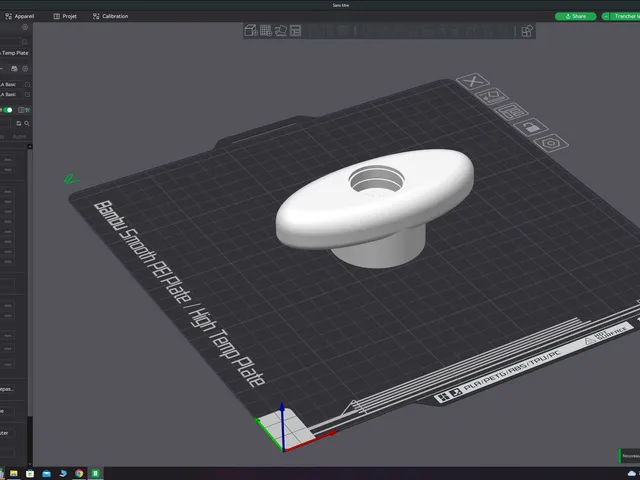Click the white 3D model on the plate

click(x=374, y=210)
